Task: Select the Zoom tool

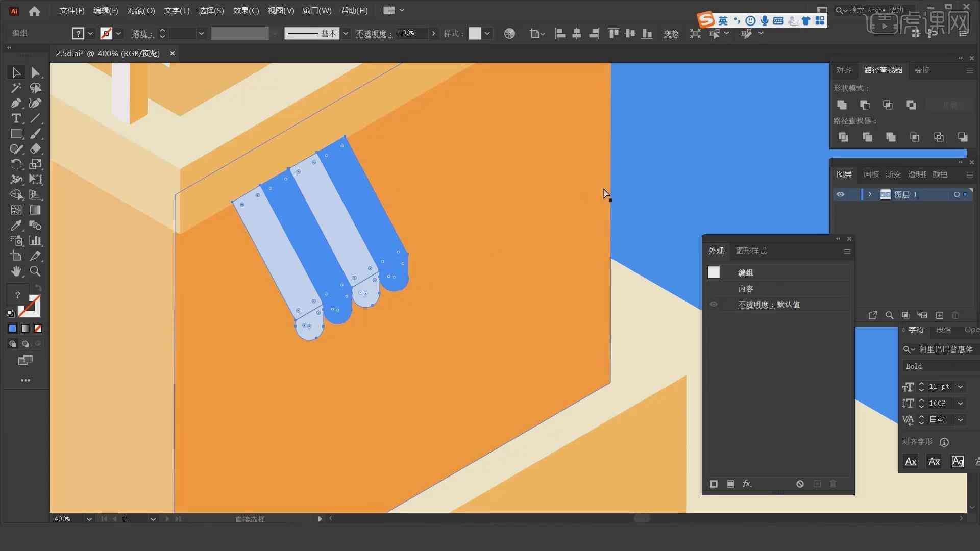Action: [x=35, y=271]
